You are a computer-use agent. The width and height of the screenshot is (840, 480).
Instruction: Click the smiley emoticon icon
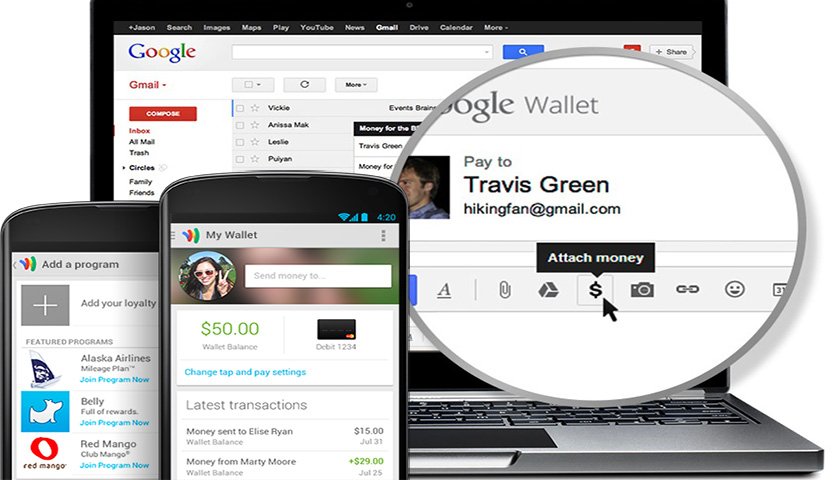[x=734, y=289]
